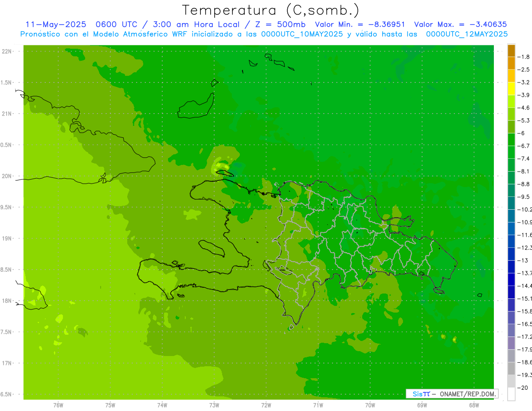Click the color scale label "-14.4"
This screenshot has width=532, height=411.
pyautogui.click(x=525, y=286)
